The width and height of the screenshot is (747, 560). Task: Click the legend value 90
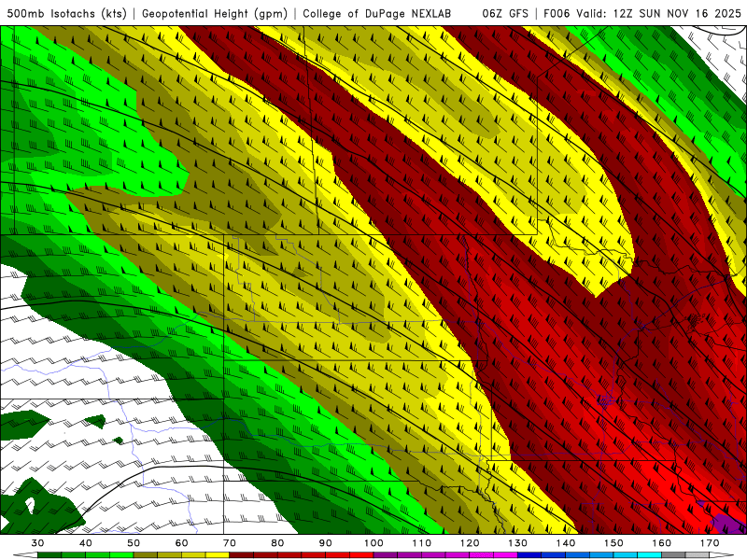click(325, 543)
